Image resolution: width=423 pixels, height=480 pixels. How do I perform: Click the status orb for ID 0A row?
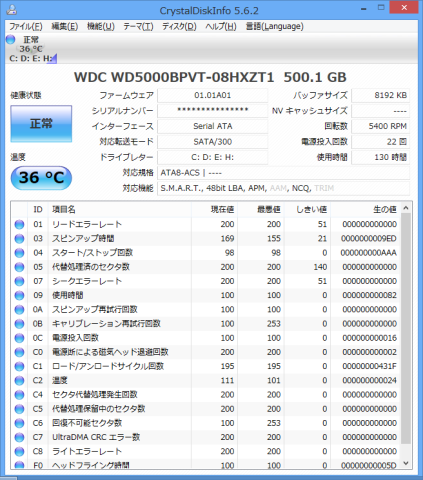19,310
